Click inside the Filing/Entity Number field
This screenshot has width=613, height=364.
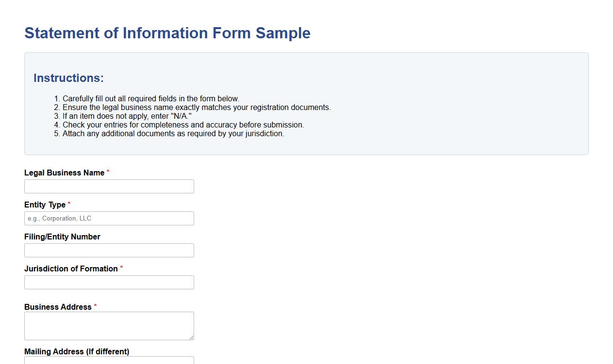click(x=109, y=250)
